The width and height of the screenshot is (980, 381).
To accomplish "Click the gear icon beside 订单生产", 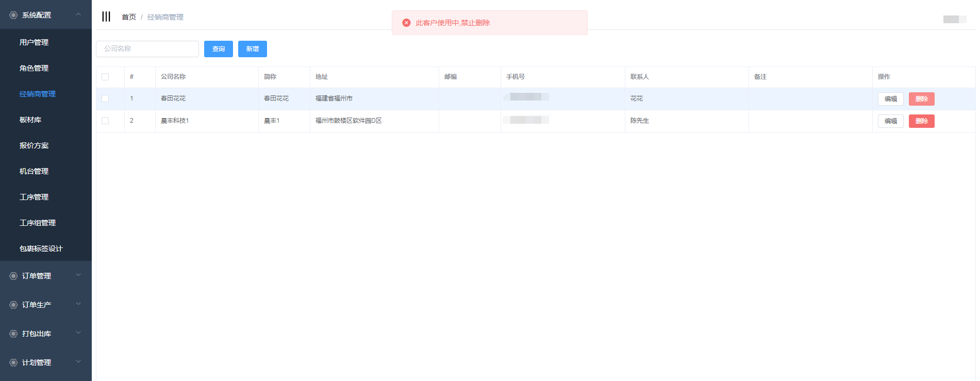I will coord(13,305).
